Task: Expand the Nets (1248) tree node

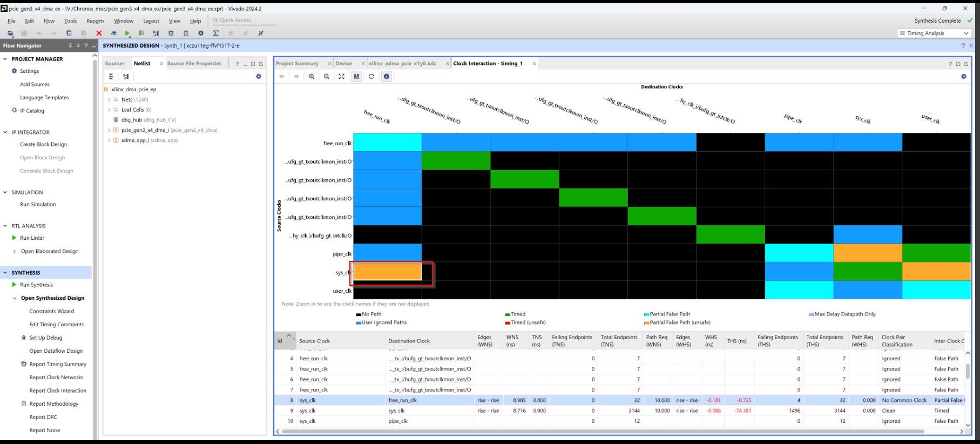Action: click(x=109, y=100)
